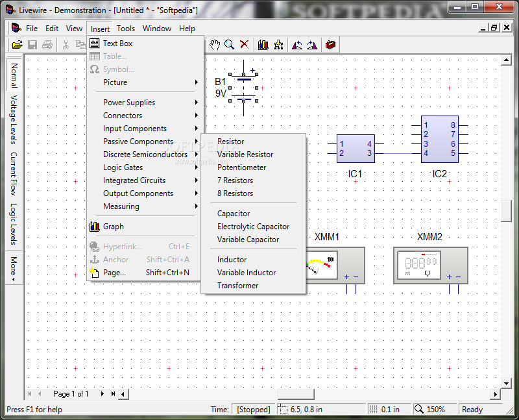Click the red X delete tool
Viewport: 519px width, 420px height.
[x=245, y=44]
